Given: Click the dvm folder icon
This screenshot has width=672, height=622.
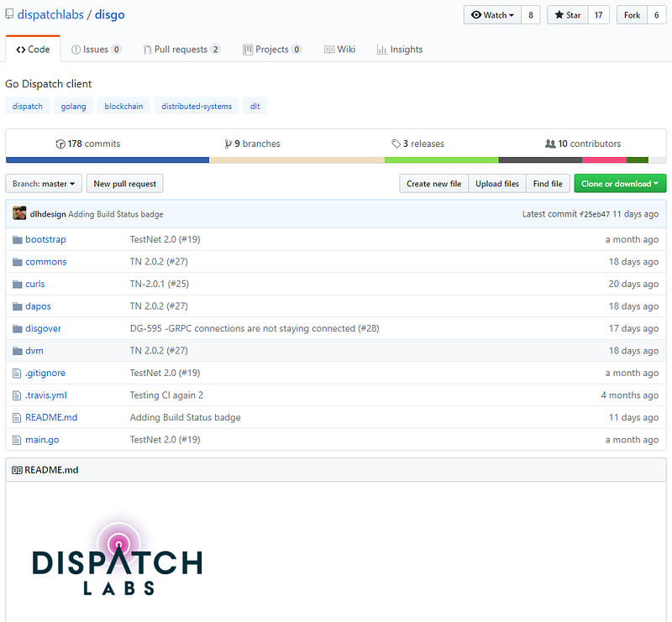Looking at the screenshot, I should click(17, 351).
